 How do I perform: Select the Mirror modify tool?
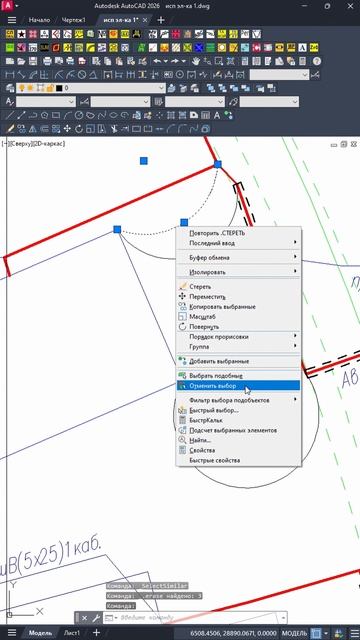(33, 129)
